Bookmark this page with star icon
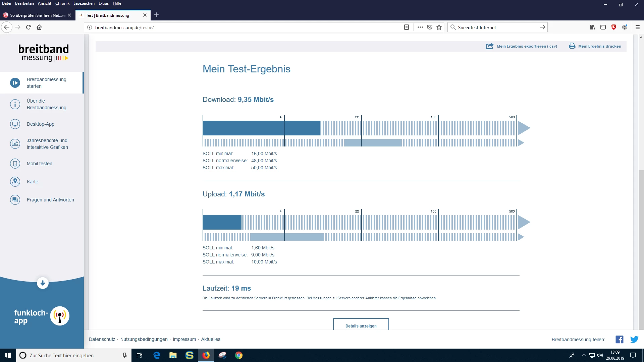 439,27
